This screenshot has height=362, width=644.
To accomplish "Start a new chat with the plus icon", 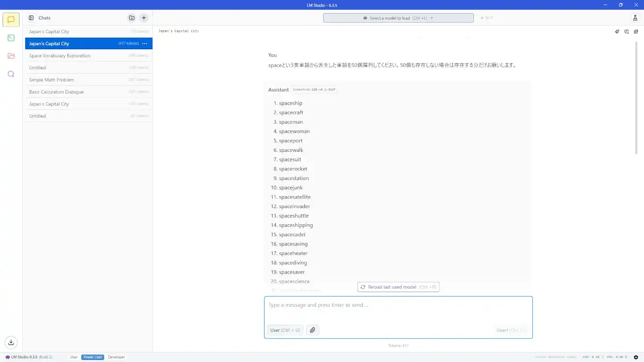I will (x=143, y=18).
